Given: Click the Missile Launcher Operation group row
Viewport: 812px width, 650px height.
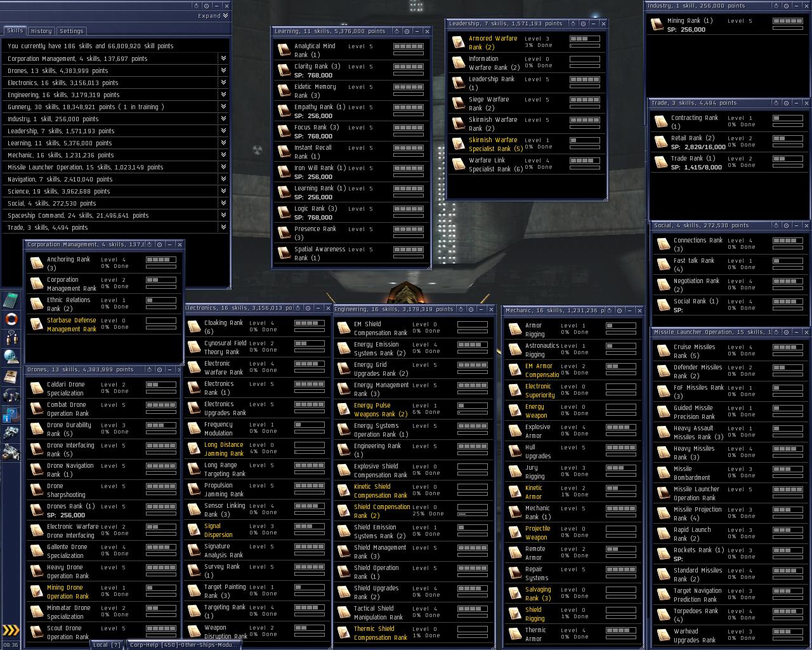Looking at the screenshot, I should click(x=116, y=167).
